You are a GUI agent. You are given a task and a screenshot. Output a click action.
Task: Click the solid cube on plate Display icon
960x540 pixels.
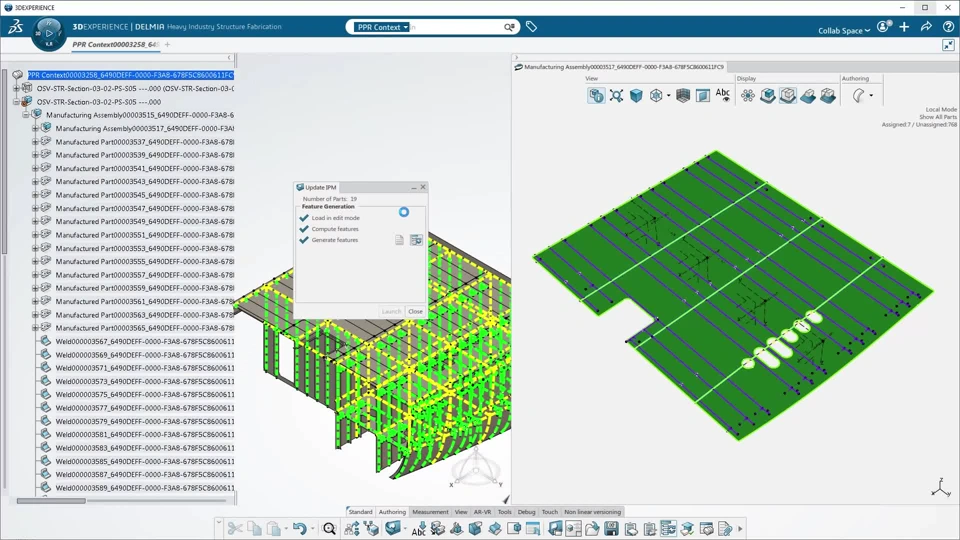(768, 96)
